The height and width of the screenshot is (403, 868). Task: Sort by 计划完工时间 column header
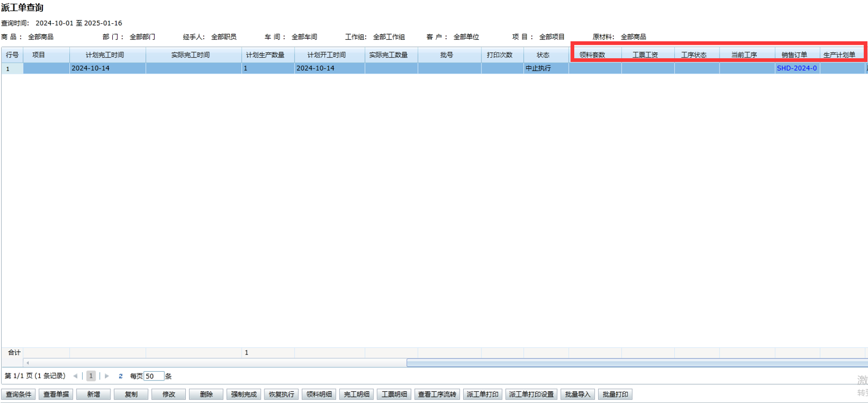pyautogui.click(x=107, y=55)
